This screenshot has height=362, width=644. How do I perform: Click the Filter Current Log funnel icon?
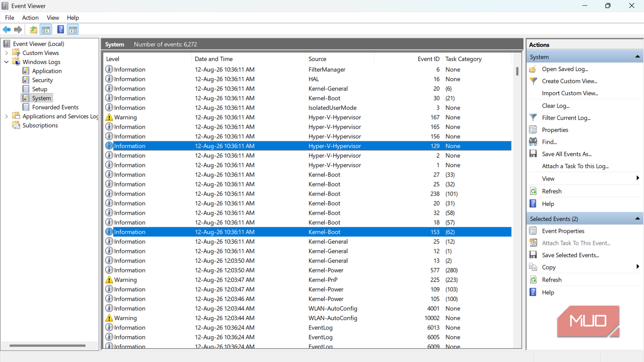pos(533,117)
